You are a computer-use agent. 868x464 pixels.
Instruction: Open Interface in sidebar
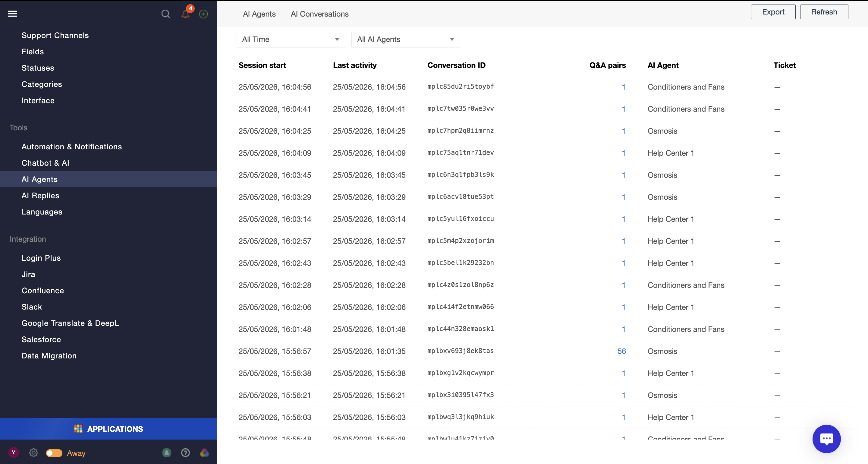(38, 100)
